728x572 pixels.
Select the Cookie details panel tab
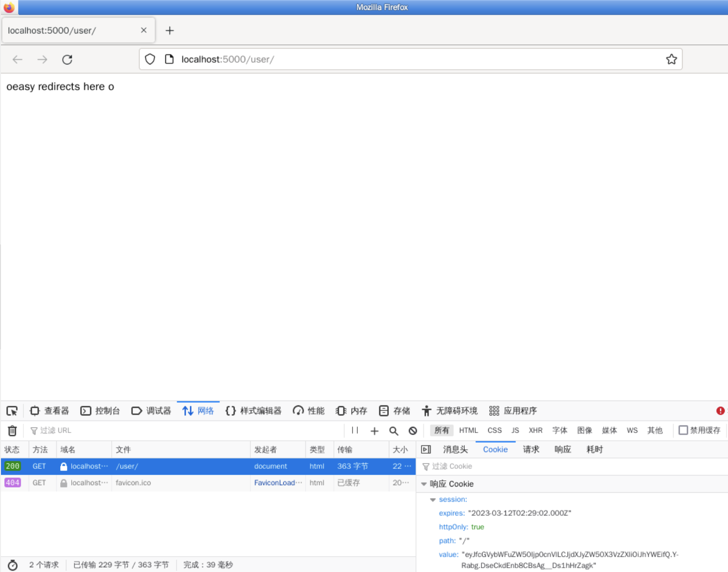click(x=495, y=449)
